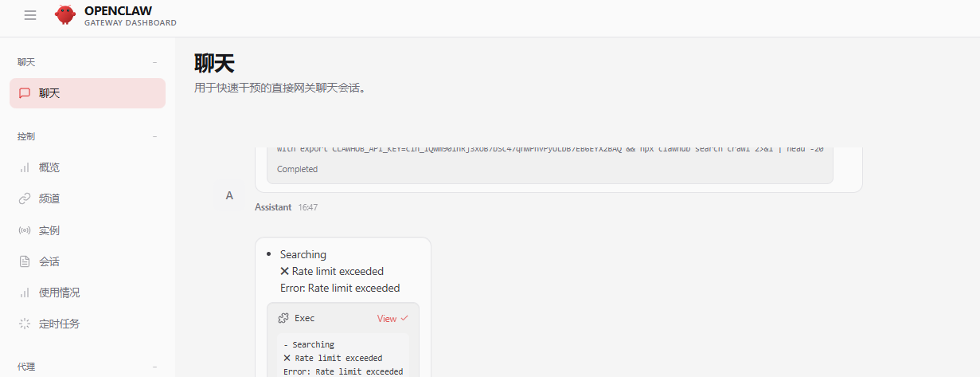Click the Assistant avatar labeled A

tap(229, 195)
